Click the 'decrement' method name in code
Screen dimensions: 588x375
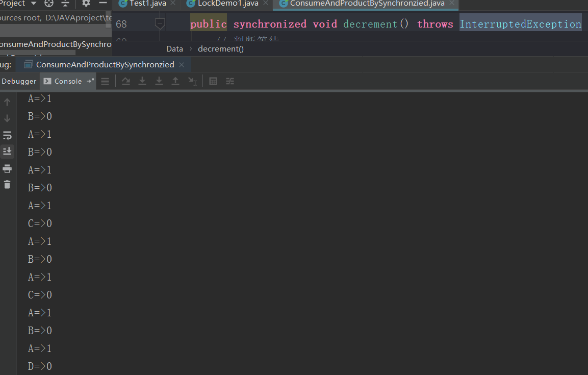coord(370,24)
